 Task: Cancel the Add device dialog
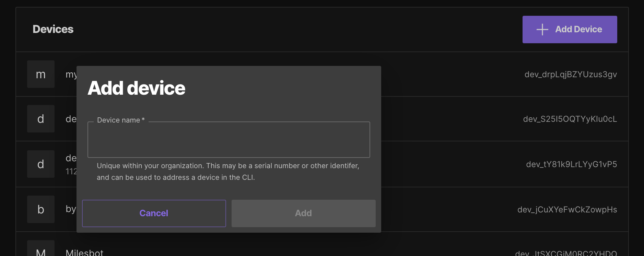(154, 213)
